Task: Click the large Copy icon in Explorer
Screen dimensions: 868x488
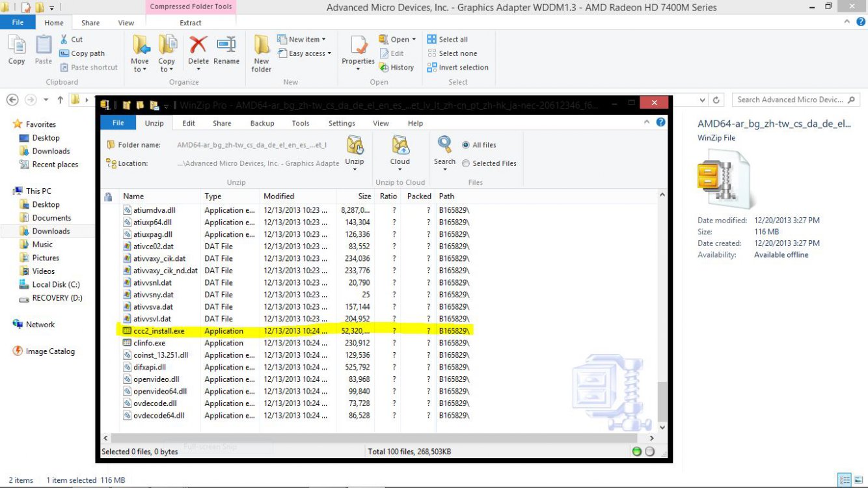Action: pos(17,46)
